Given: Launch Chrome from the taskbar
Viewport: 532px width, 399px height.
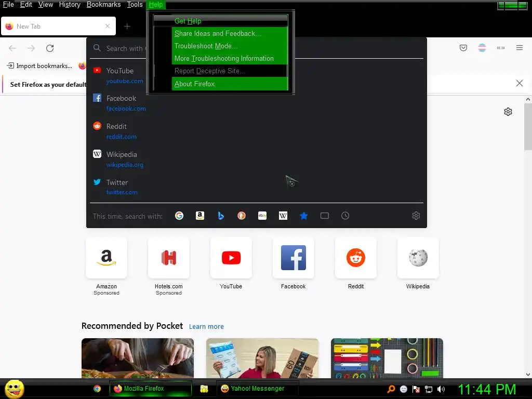Looking at the screenshot, I should pyautogui.click(x=97, y=389).
